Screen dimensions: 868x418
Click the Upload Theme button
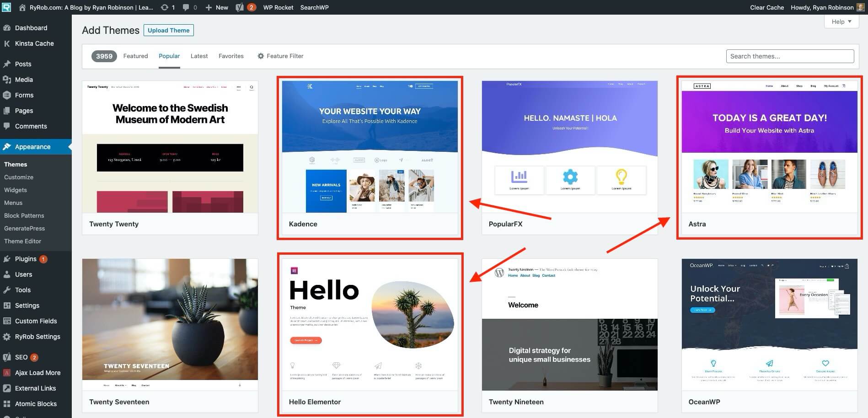pyautogui.click(x=168, y=30)
